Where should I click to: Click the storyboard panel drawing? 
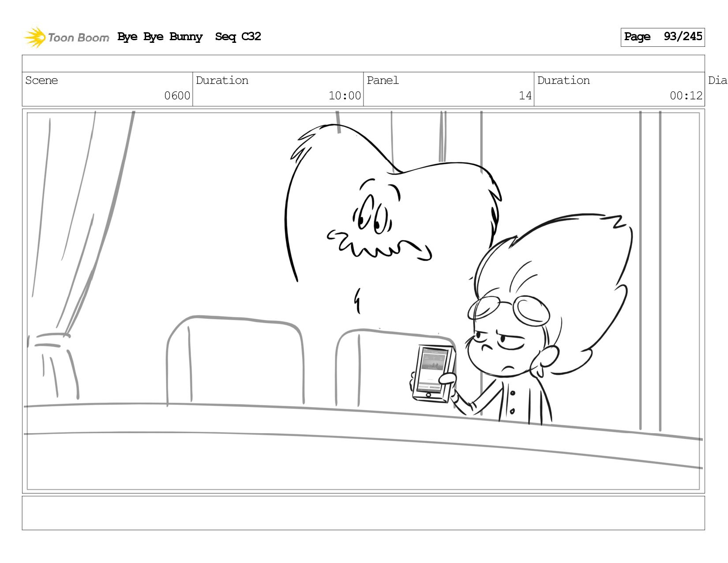363,301
